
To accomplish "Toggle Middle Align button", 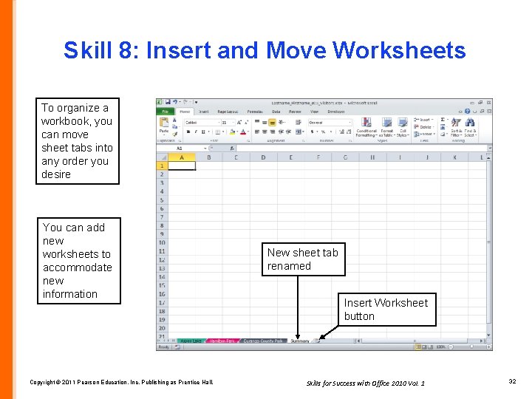I will [x=265, y=122].
